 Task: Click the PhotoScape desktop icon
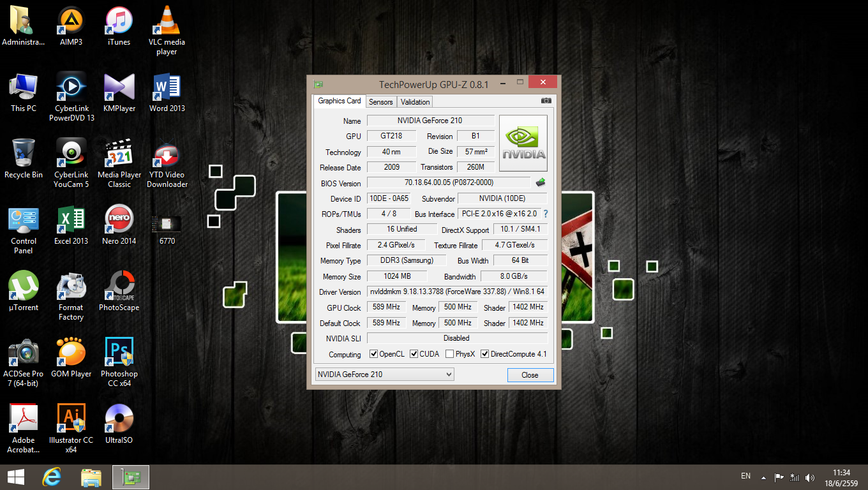[119, 292]
